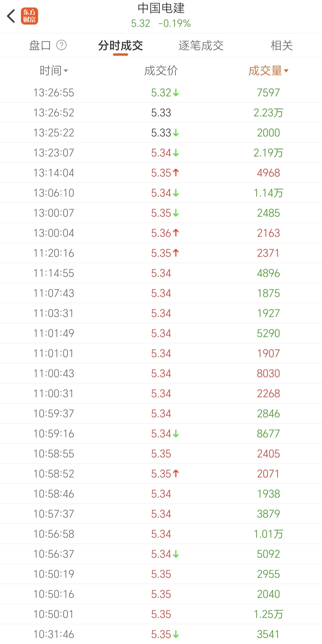
Task: Tap the red up arrow on 13:14:04 row
Action: pos(176,173)
